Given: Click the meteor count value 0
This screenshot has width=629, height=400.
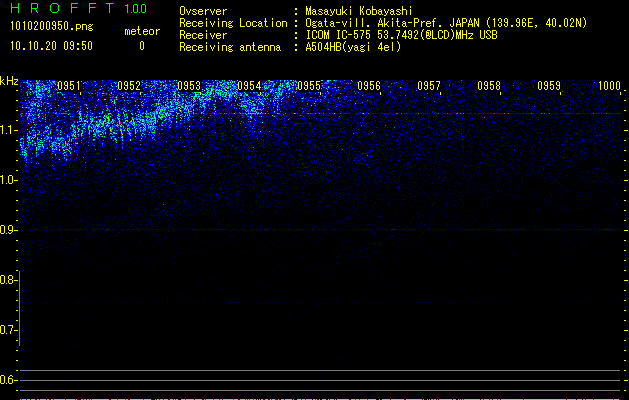Looking at the screenshot, I should pyautogui.click(x=142, y=46).
